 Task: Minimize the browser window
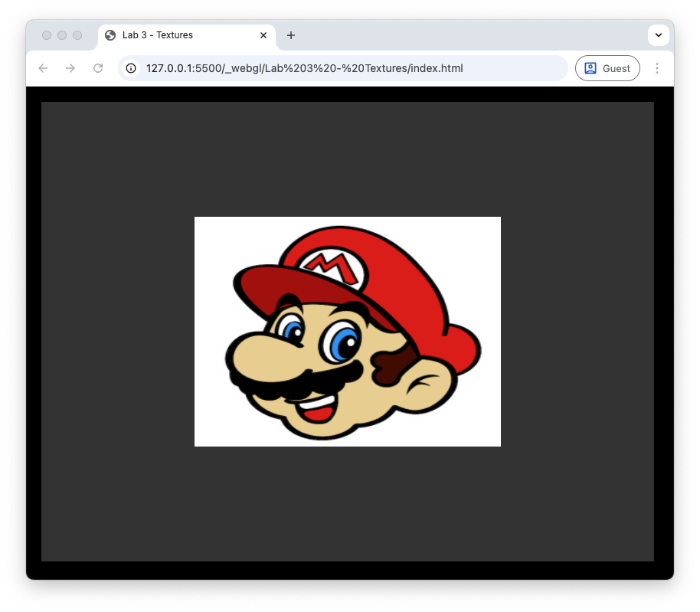tap(62, 35)
